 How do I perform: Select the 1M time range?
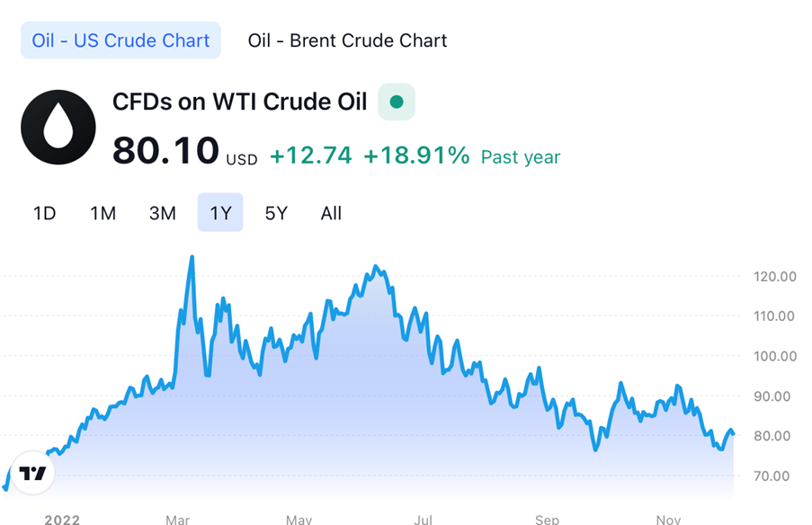pos(103,213)
